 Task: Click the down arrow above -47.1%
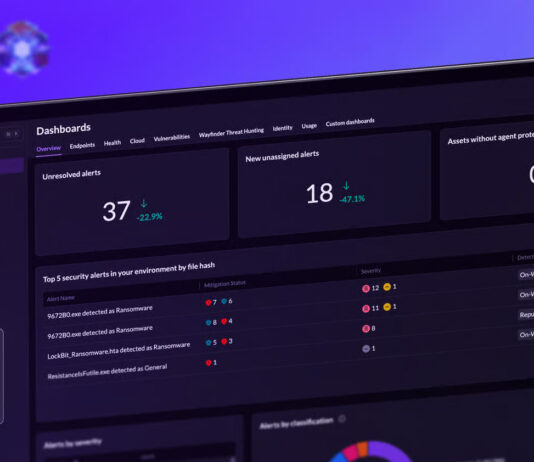point(346,186)
